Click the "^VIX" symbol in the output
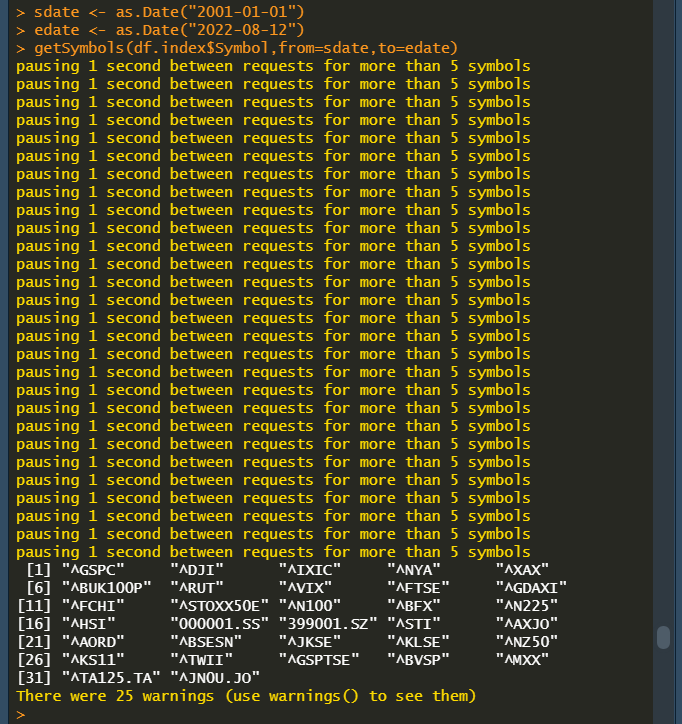Image resolution: width=682 pixels, height=724 pixels. click(x=309, y=587)
